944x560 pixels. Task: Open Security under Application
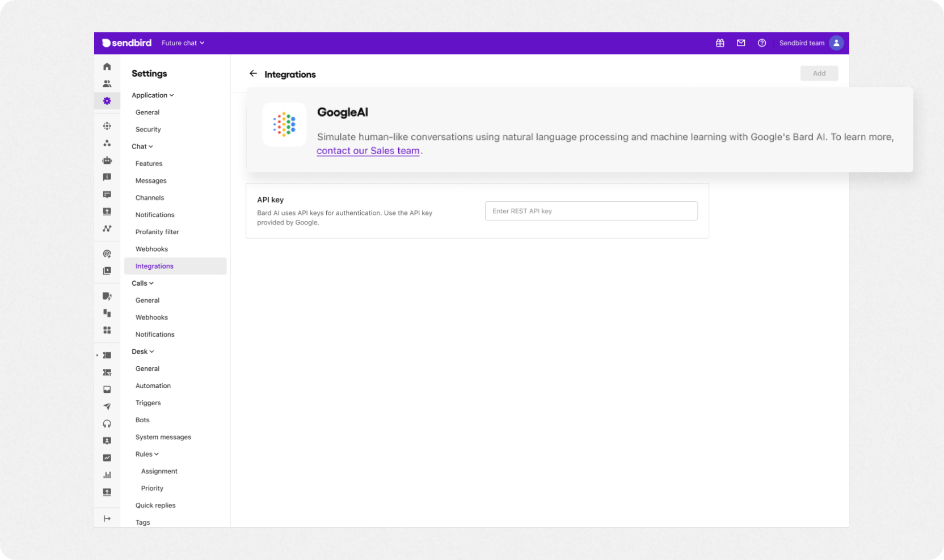(148, 129)
